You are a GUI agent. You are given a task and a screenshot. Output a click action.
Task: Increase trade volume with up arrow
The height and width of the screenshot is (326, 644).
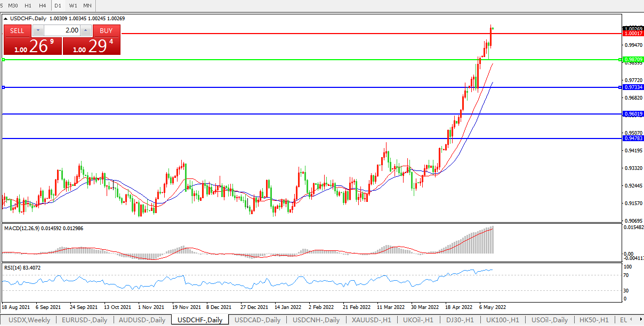click(x=86, y=30)
